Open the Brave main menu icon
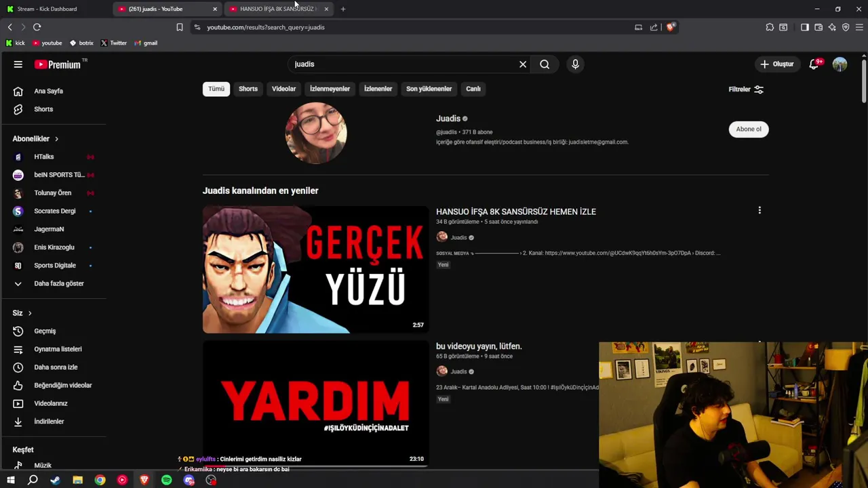 (x=859, y=27)
